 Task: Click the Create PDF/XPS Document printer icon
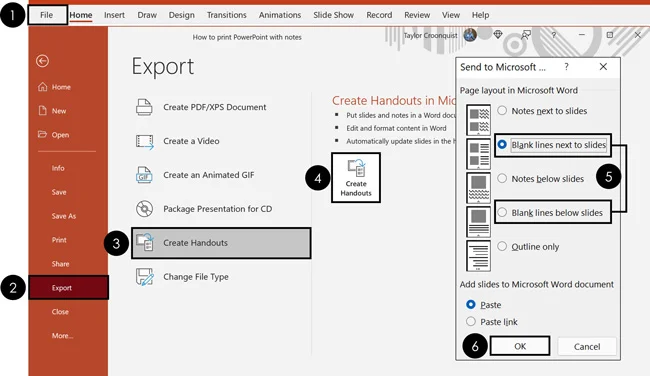click(144, 107)
